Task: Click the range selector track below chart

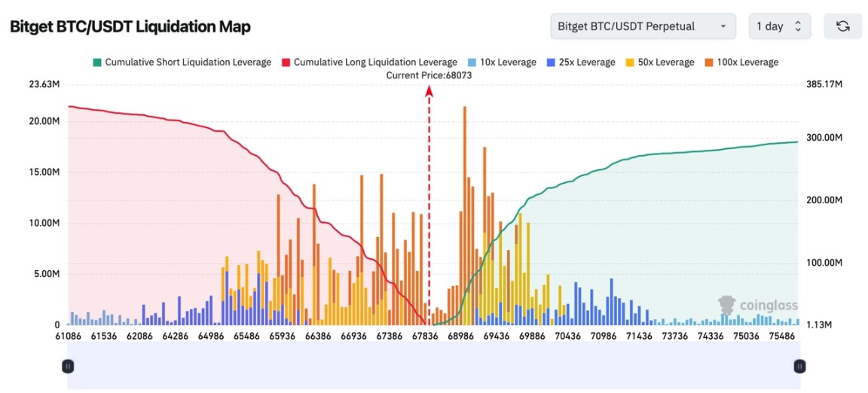Action: (x=433, y=367)
